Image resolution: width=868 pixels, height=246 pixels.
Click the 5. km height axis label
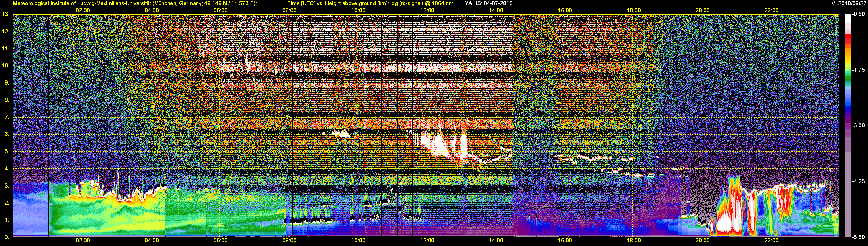[7, 152]
